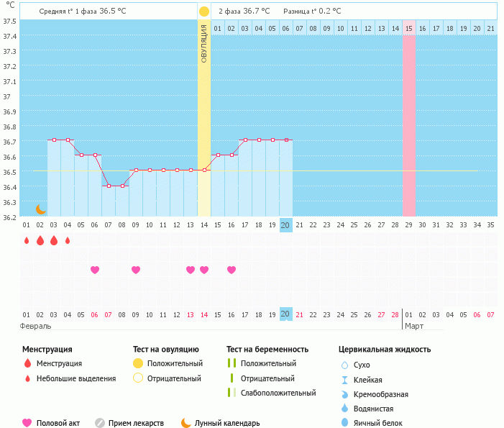Click the Сухо droplet icon in the legend
This screenshot has width=504, height=428.
[344, 365]
